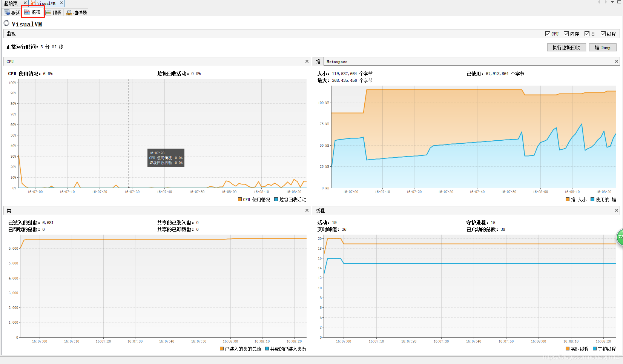This screenshot has height=364, width=623.
Task: Select the VisualVM document tab
Action: [46, 3]
